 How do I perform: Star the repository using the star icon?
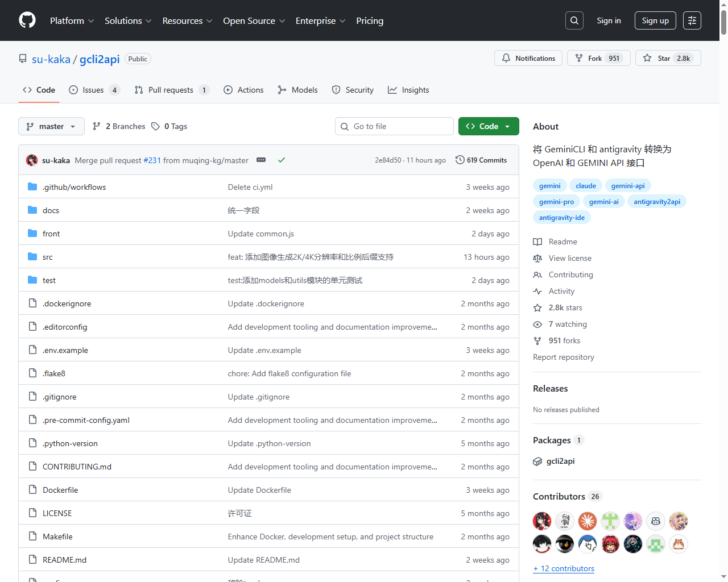[647, 57]
